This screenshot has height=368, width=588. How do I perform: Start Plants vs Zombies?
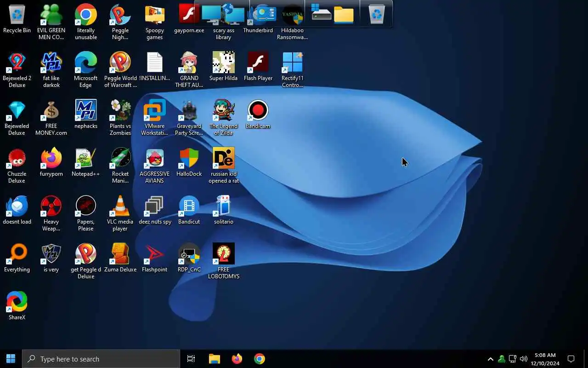pyautogui.click(x=120, y=117)
